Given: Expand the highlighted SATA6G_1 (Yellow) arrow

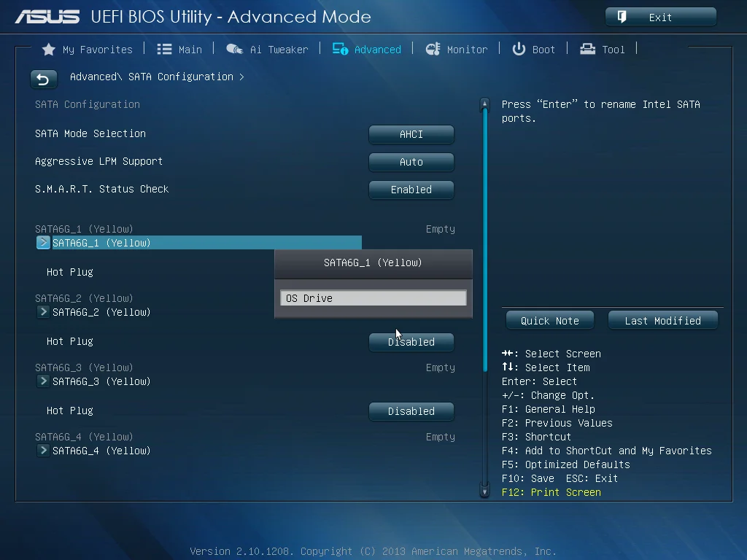Looking at the screenshot, I should pos(43,242).
